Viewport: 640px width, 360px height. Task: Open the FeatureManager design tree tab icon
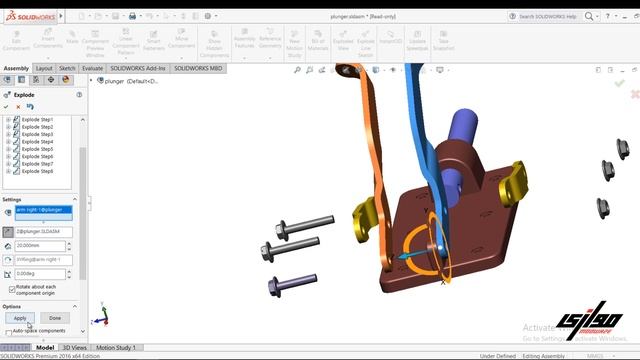7,80
